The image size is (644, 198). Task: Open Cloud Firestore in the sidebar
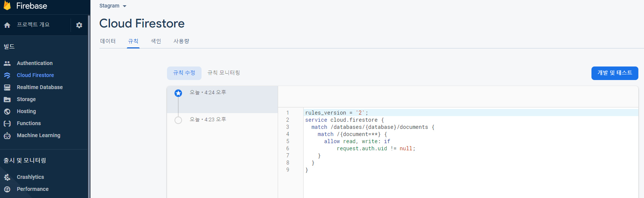pyautogui.click(x=35, y=76)
